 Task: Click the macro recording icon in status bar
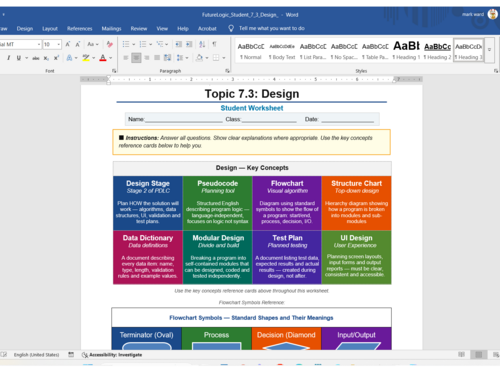(71, 354)
